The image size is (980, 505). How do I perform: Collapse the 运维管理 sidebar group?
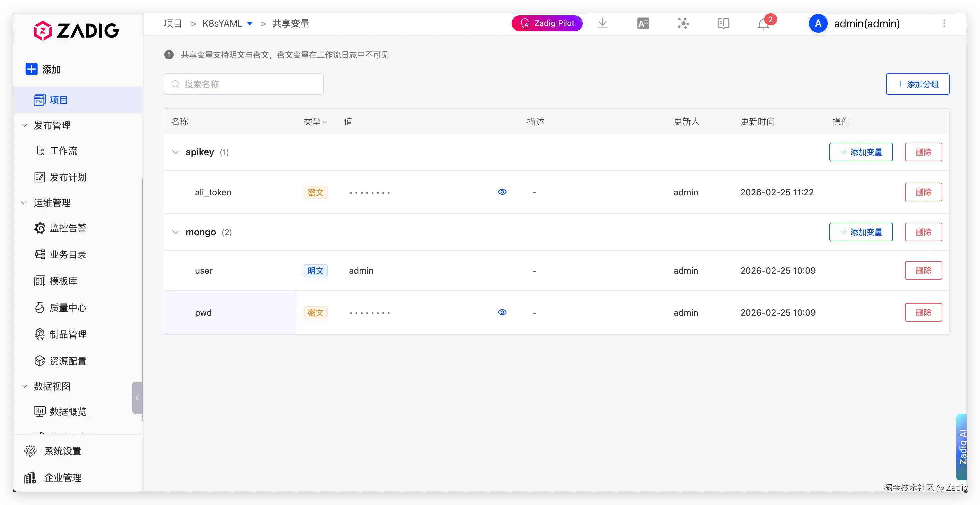(x=24, y=203)
